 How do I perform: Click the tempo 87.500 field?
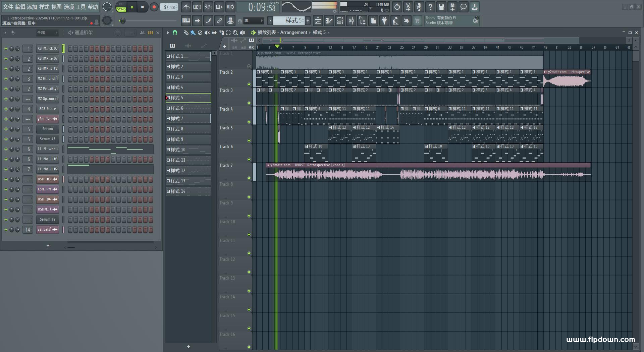pyautogui.click(x=169, y=7)
